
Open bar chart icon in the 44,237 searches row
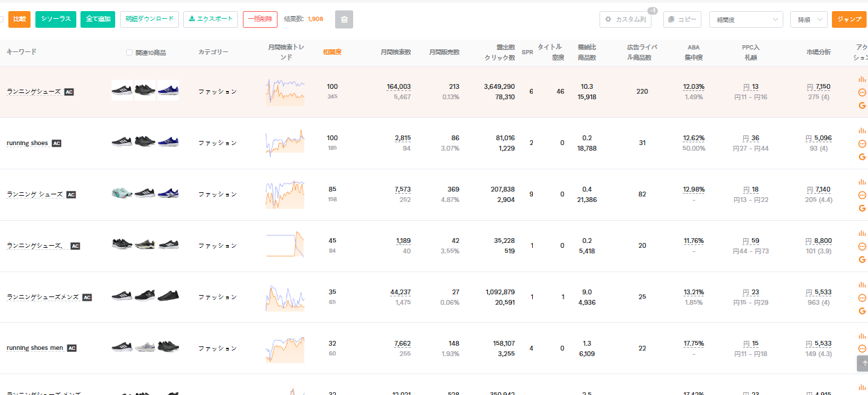click(x=862, y=284)
